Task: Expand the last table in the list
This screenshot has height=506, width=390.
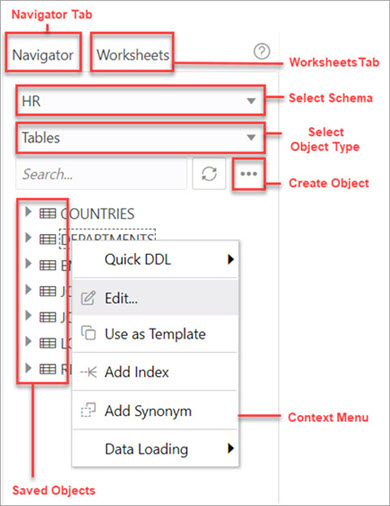Action: click(x=28, y=368)
